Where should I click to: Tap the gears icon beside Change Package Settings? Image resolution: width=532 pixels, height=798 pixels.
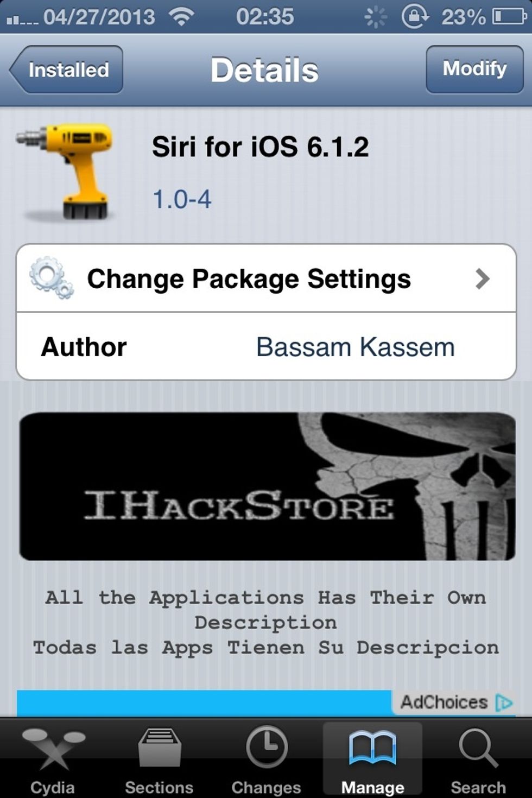point(52,278)
